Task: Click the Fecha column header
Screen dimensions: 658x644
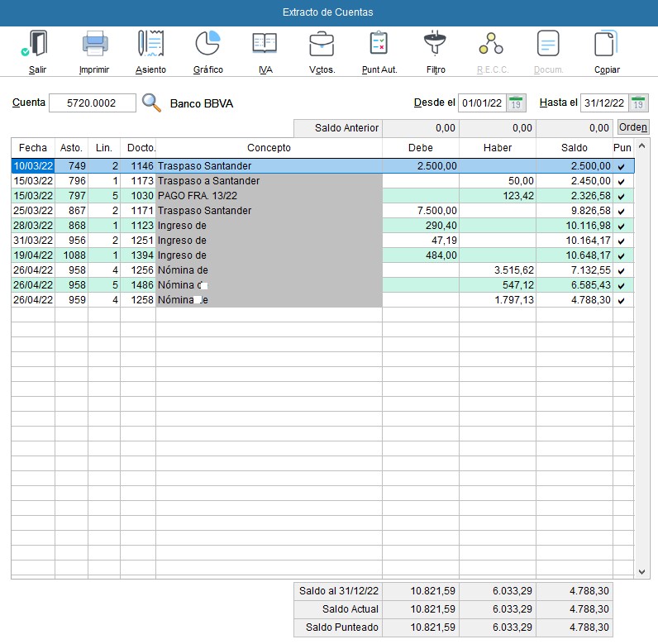Action: click(x=33, y=148)
